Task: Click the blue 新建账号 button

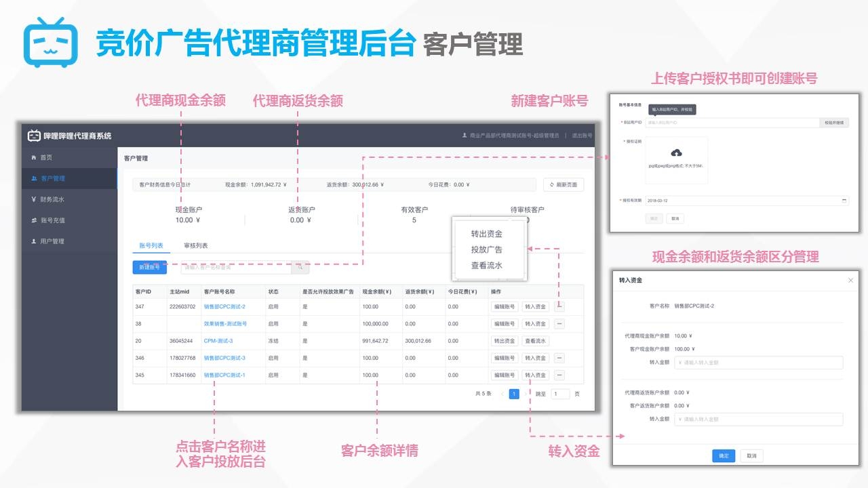Action: (149, 267)
